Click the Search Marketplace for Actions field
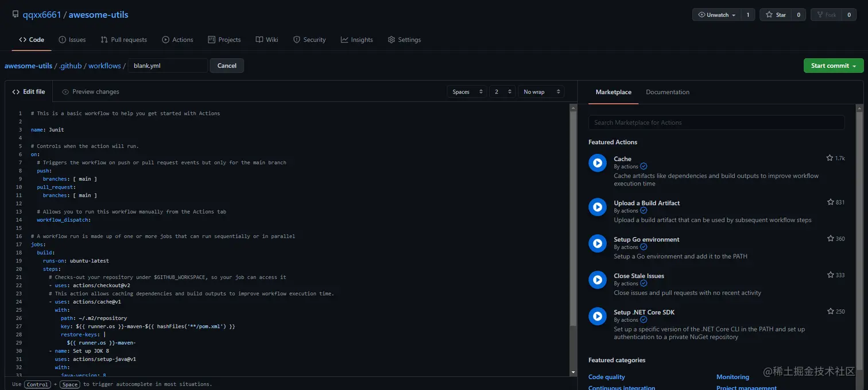868x390 pixels. coord(716,122)
